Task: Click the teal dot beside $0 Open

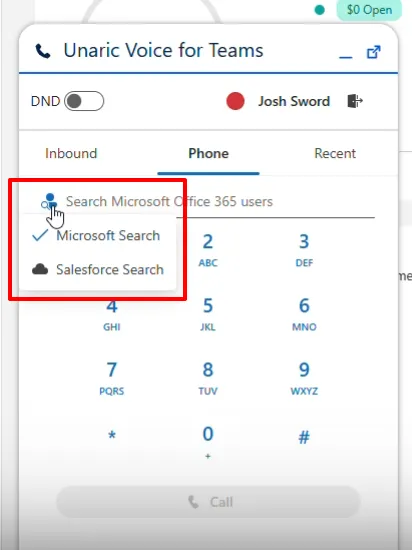Action: 319,10
